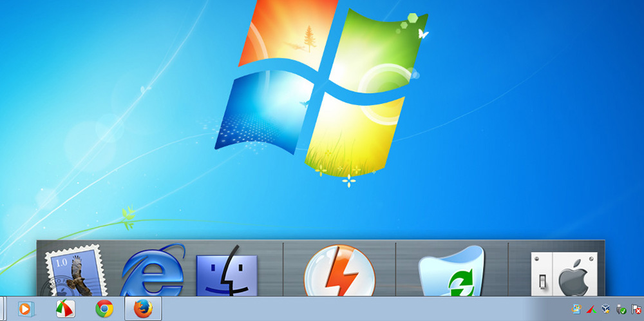This screenshot has width=644, height=321.
Task: Open the Recycle Bin in the dock
Action: click(x=452, y=271)
